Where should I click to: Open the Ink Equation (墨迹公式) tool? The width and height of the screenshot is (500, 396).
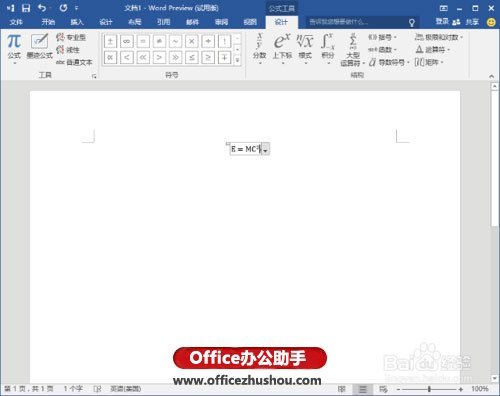(39, 47)
